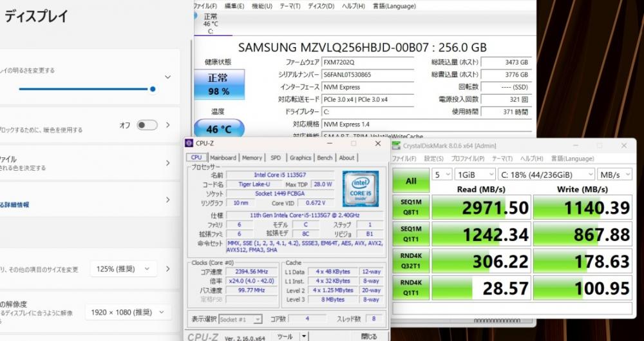
Task: Click the 閉じる button in CPU-Z
Action: click(368, 336)
